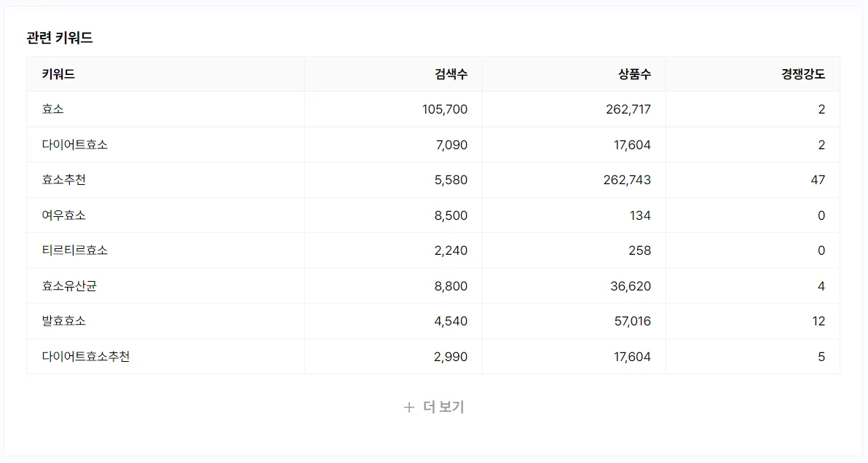Open the 효소추천 keyword
This screenshot has width=868, height=463.
click(64, 180)
